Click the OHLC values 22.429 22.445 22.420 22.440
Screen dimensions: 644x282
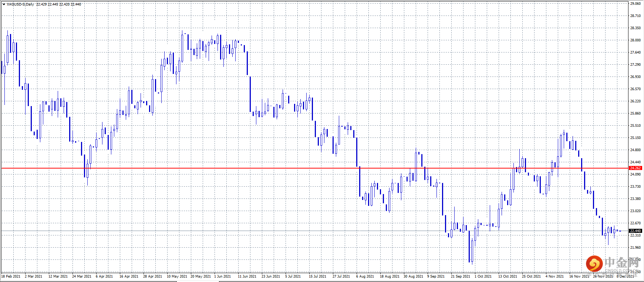pyautogui.click(x=58, y=4)
